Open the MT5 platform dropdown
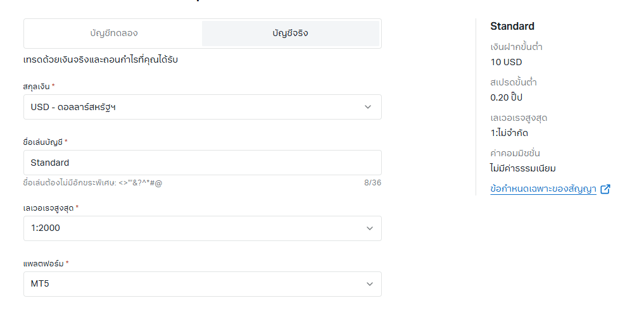Screen dimensions: 644x310 pos(202,284)
